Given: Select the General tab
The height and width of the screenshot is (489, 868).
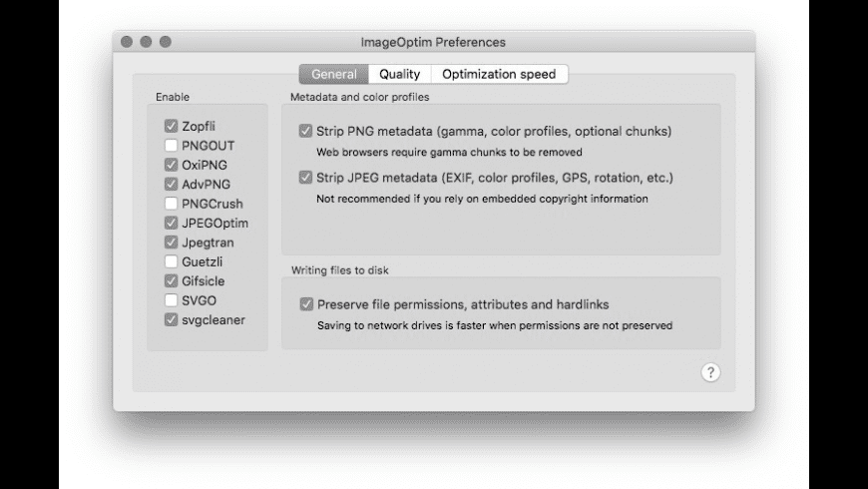Looking at the screenshot, I should point(333,74).
